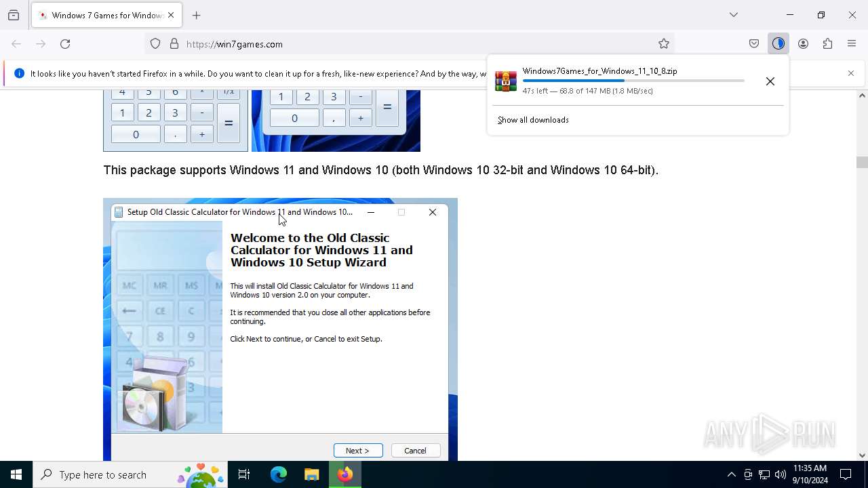
Task: Open the Extensions puzzle icon
Action: 827,44
